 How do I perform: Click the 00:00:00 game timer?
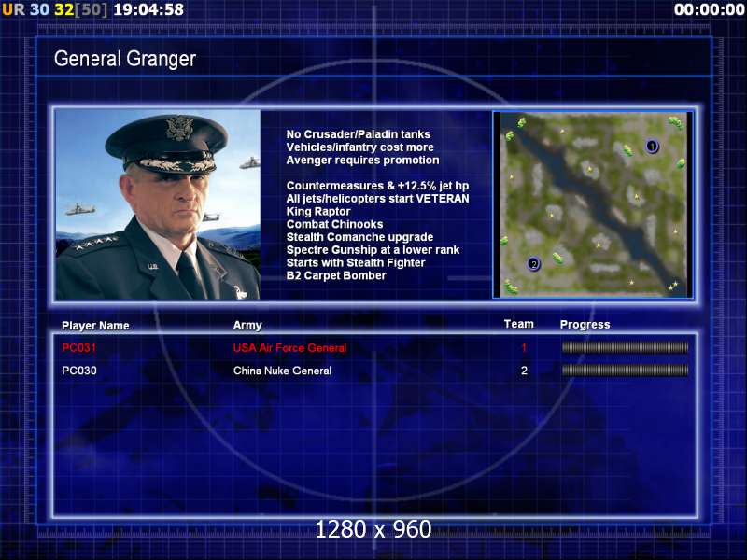[709, 9]
